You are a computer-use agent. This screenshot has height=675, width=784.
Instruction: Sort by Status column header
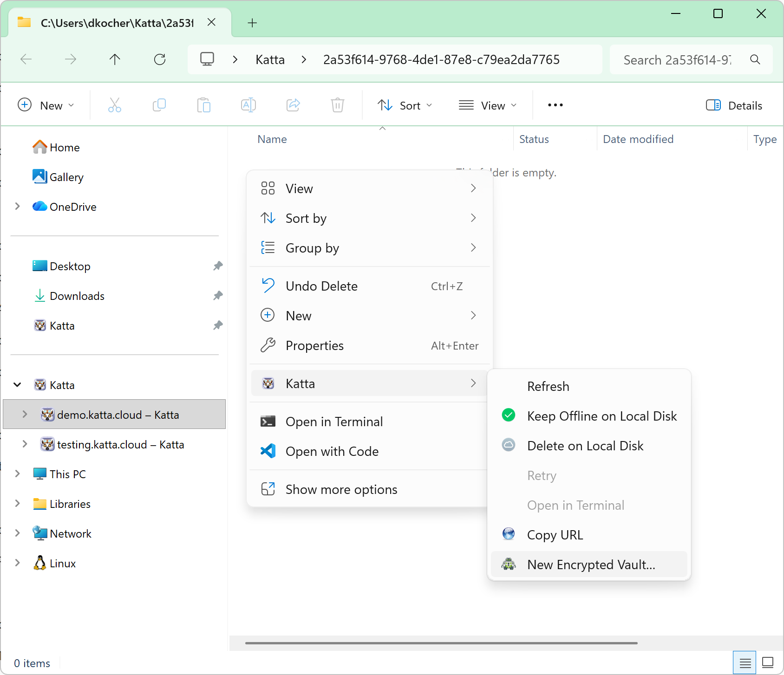pyautogui.click(x=534, y=139)
